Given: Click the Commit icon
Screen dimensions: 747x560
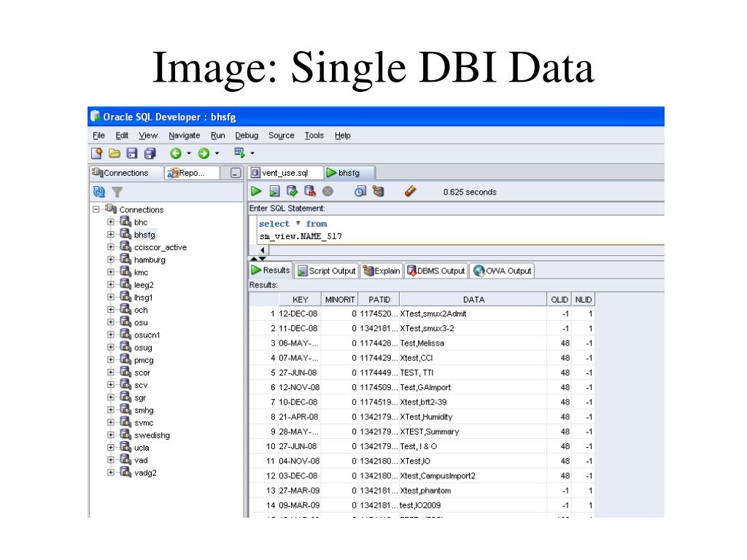Looking at the screenshot, I should coord(292,192).
